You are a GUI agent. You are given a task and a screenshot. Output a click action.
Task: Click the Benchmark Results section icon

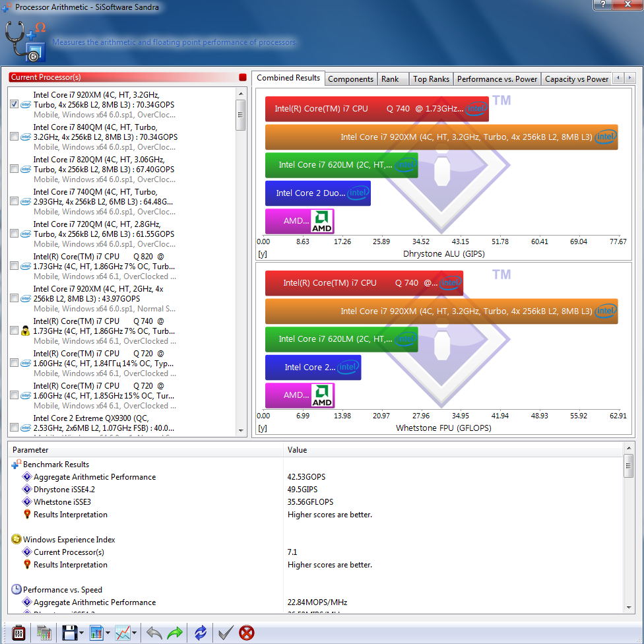16,464
